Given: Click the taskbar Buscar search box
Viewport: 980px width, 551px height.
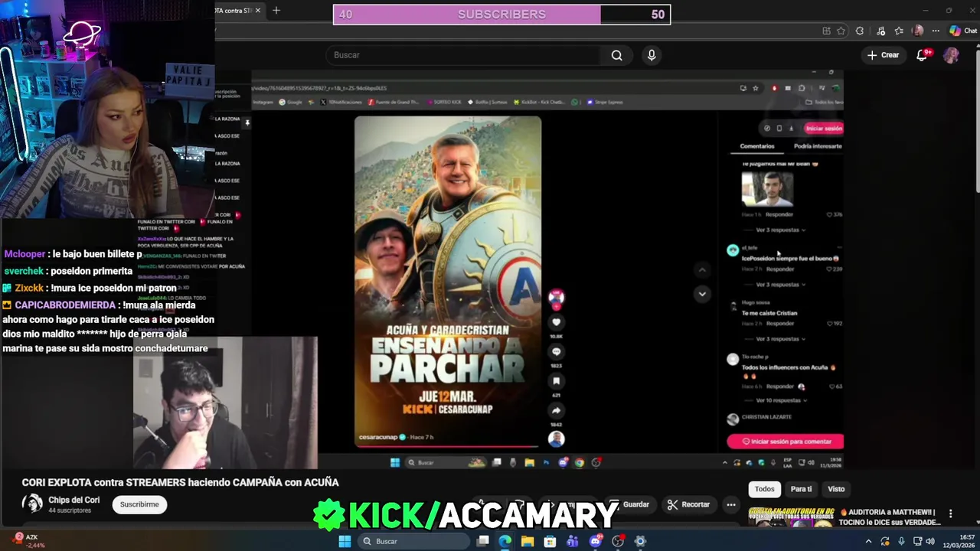Looking at the screenshot, I should 413,541.
